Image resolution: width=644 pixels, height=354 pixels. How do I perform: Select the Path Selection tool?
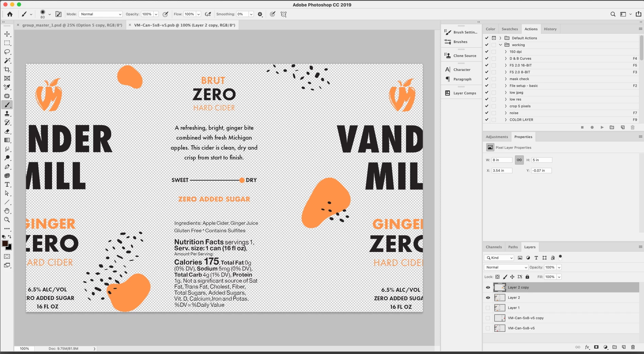coord(7,193)
